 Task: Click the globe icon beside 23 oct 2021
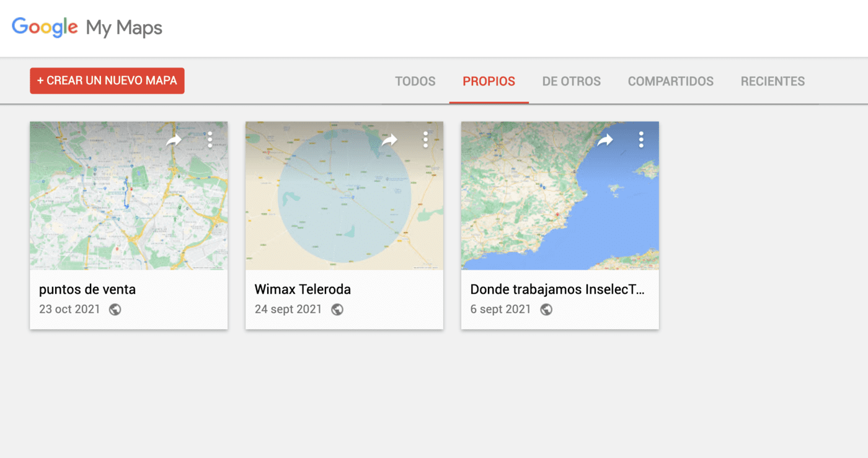(115, 309)
